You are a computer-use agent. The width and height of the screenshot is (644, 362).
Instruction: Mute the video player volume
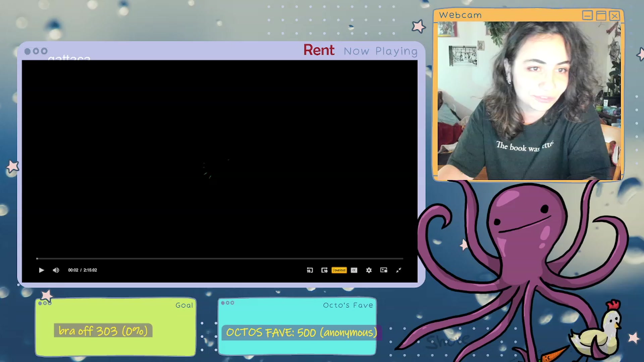[x=56, y=270]
